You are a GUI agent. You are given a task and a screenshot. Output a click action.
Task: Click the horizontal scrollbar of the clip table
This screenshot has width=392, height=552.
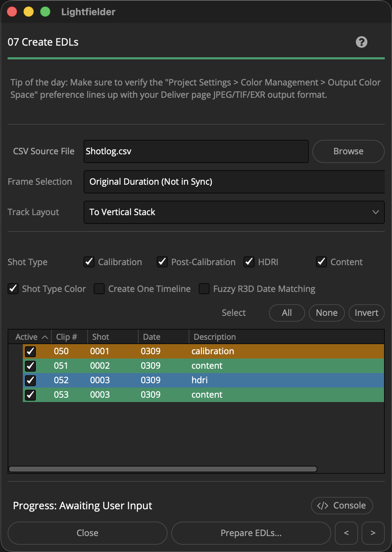(x=163, y=469)
